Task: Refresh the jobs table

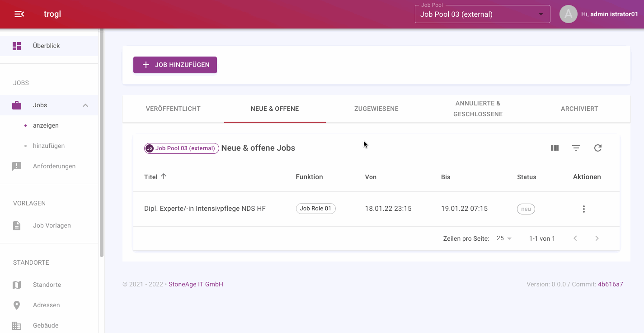Action: [597, 148]
